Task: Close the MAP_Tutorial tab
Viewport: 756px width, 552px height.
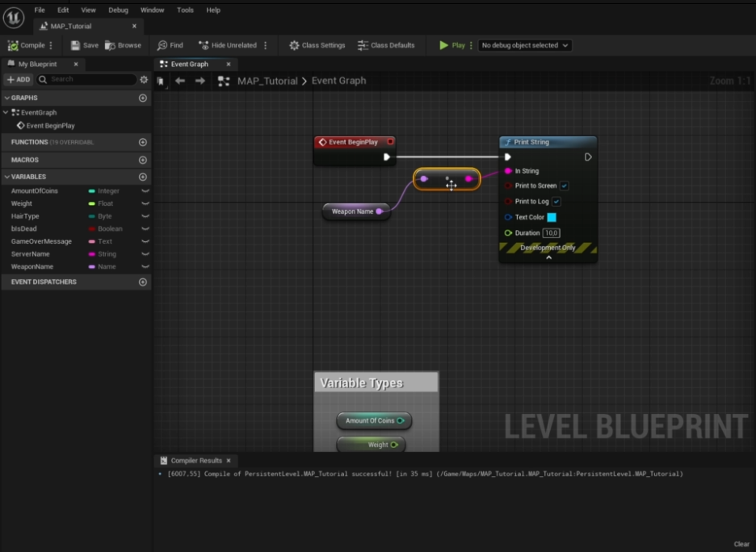Action: (x=135, y=26)
